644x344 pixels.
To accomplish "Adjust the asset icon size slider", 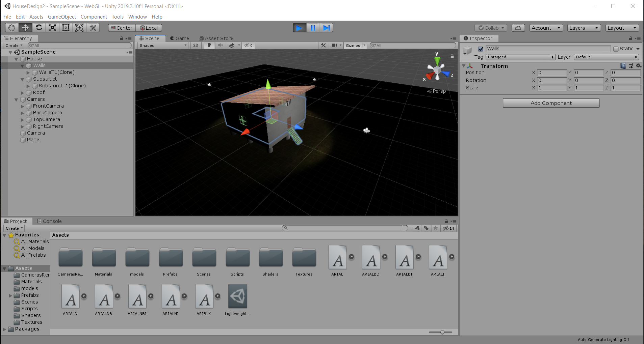I will (x=442, y=332).
